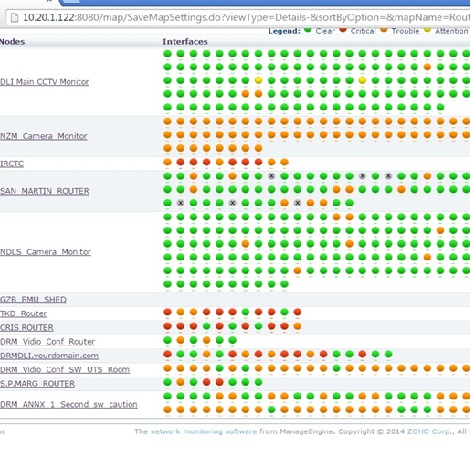The width and height of the screenshot is (470, 470).
Task: Click the Interfaces column header
Action: click(x=185, y=42)
